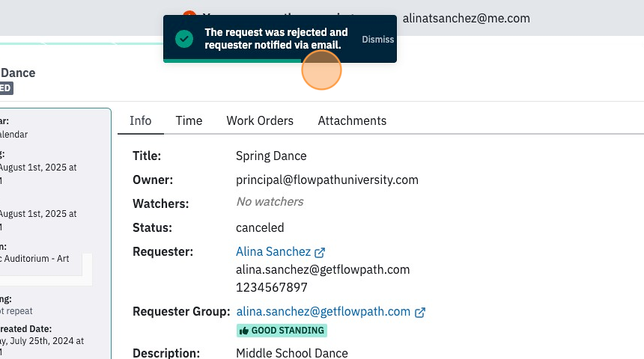Follow the requester group alina.sanchez@getflowpath.com link

(323, 311)
